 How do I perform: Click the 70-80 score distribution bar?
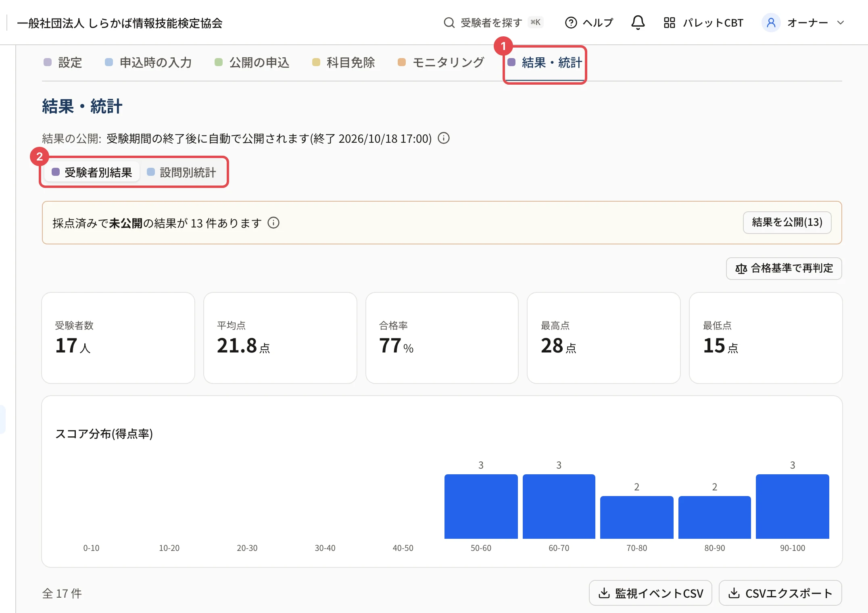tap(636, 517)
